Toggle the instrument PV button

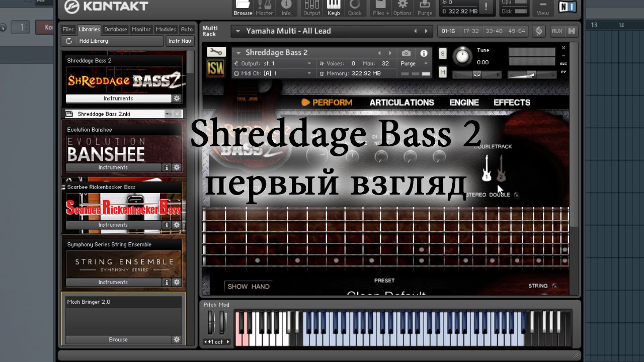[563, 73]
